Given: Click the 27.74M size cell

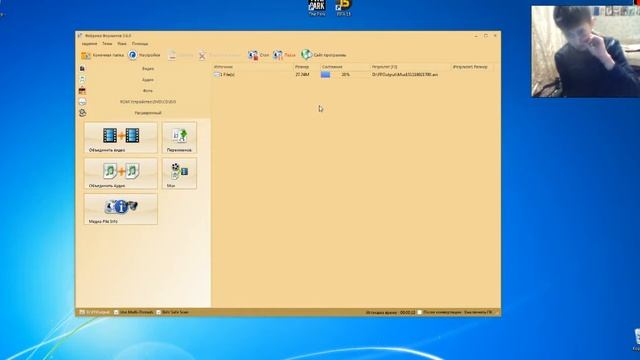Looking at the screenshot, I should [302, 75].
